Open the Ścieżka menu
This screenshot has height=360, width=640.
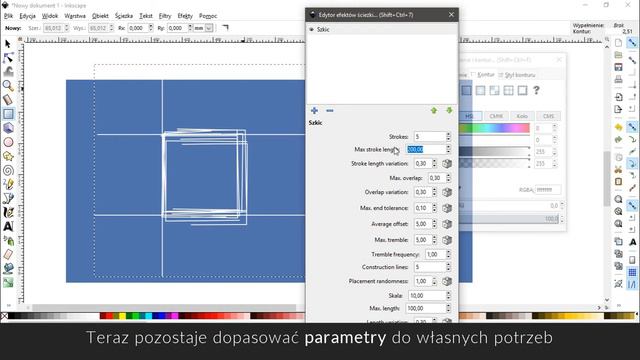pyautogui.click(x=124, y=16)
